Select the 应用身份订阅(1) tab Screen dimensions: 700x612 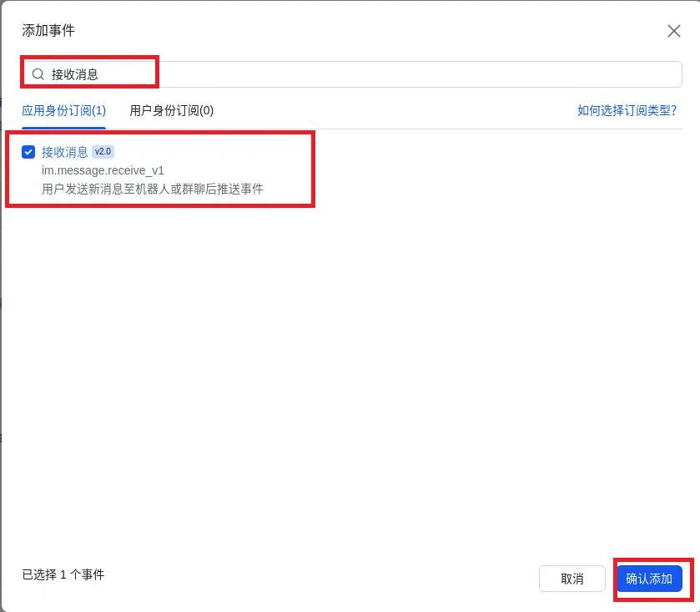point(64,110)
